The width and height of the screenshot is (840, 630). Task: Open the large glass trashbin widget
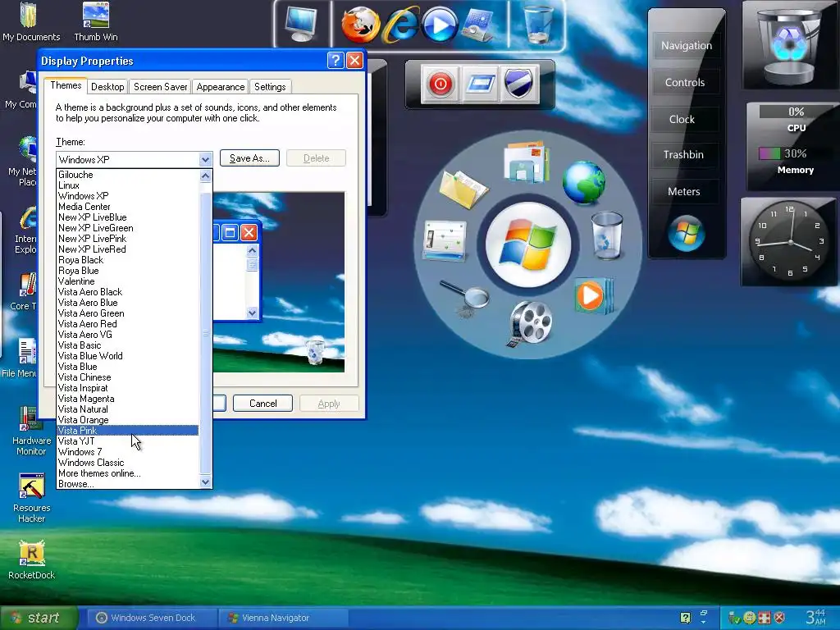coord(791,46)
